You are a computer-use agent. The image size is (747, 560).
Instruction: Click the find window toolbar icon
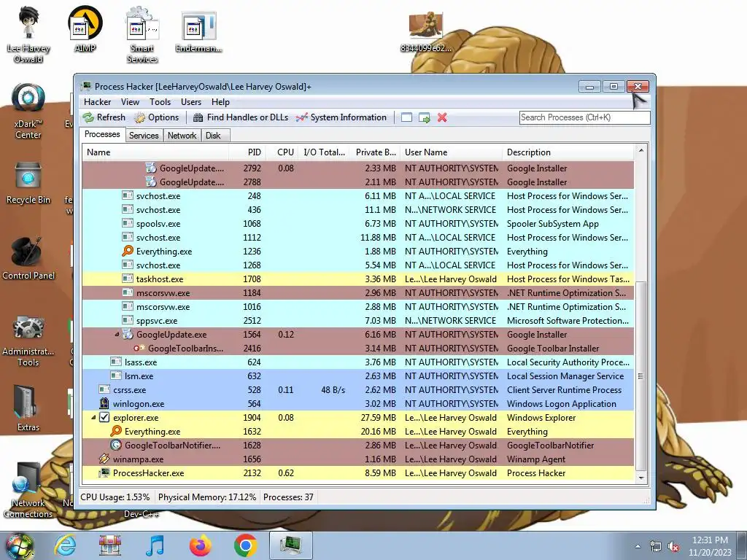pyautogui.click(x=406, y=117)
